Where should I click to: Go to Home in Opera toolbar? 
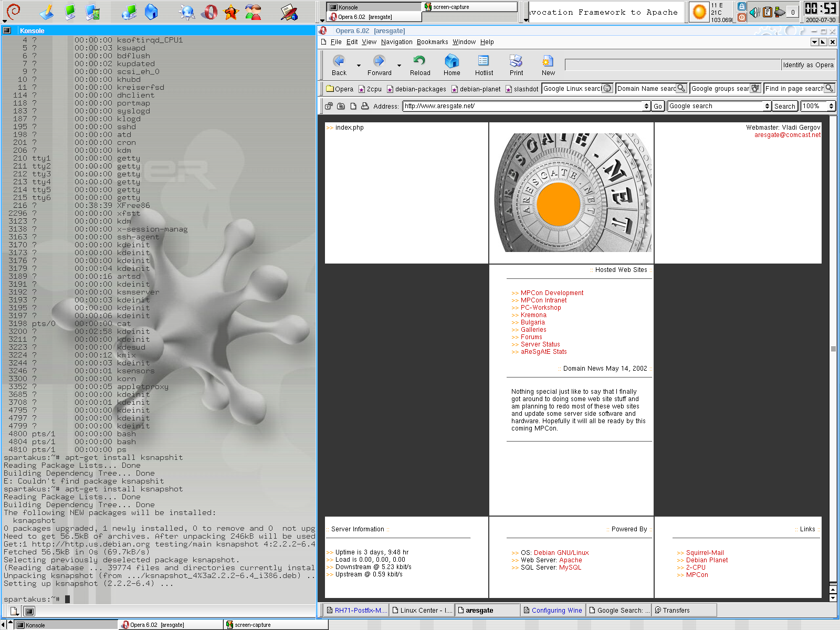pyautogui.click(x=451, y=66)
